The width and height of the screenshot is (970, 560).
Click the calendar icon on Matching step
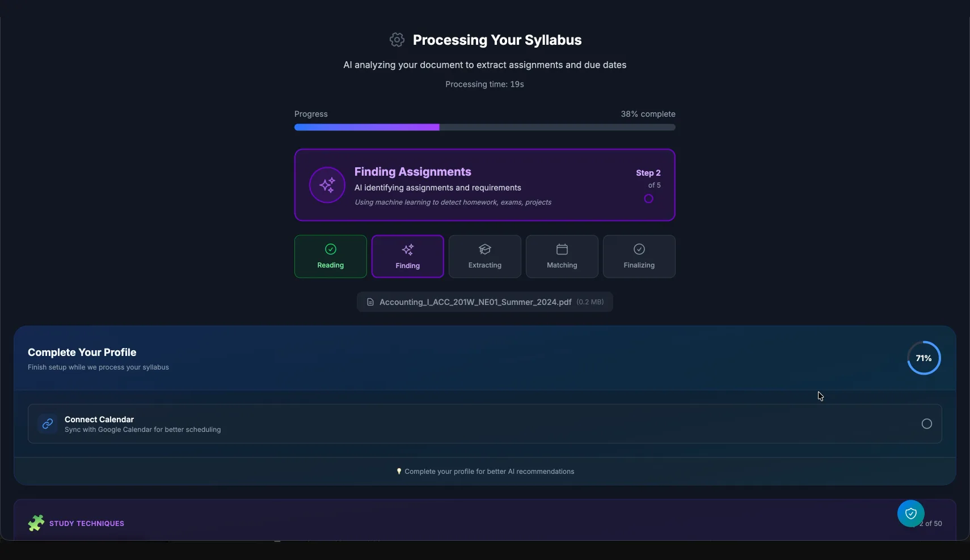[562, 249]
